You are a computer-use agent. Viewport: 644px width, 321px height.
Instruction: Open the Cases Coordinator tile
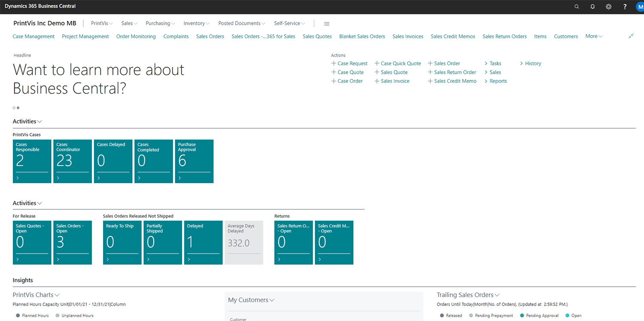(x=73, y=161)
